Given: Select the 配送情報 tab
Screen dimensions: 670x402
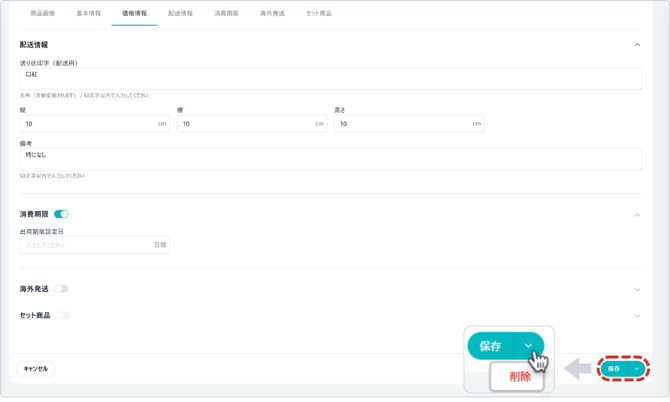Looking at the screenshot, I should (180, 14).
